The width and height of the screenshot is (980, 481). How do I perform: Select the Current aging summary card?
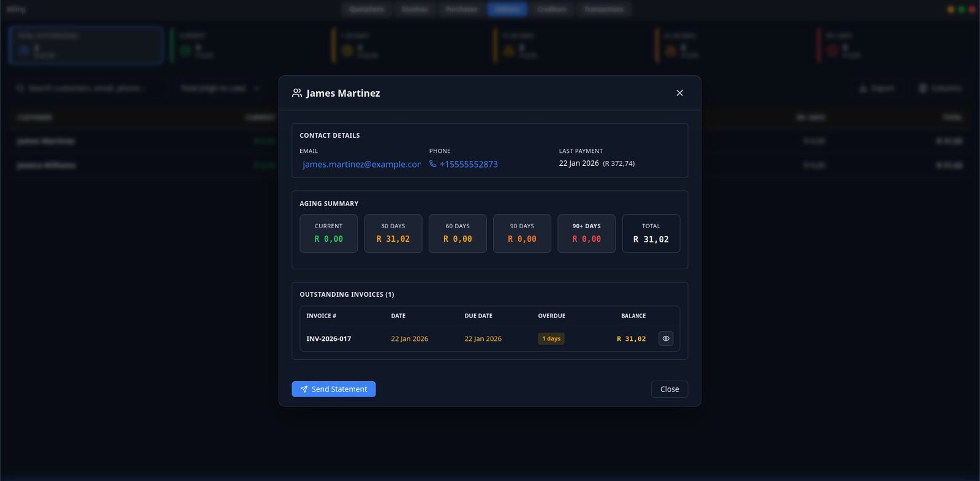328,233
